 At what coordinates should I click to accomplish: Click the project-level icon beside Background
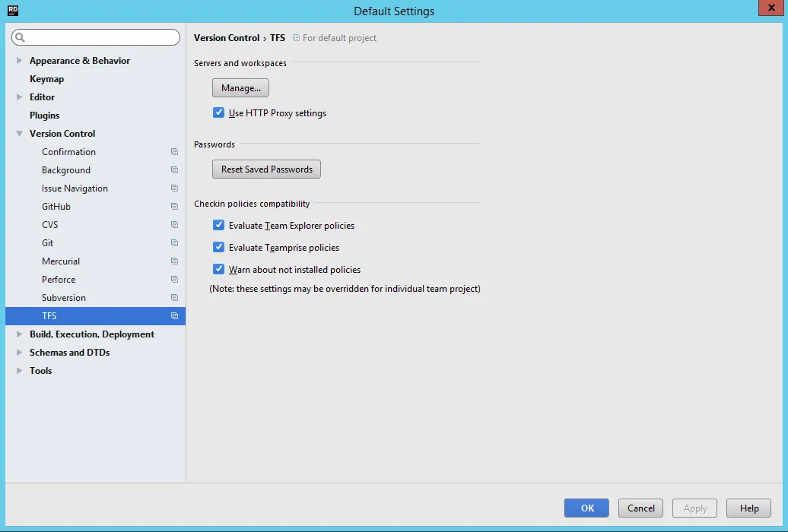pyautogui.click(x=174, y=169)
